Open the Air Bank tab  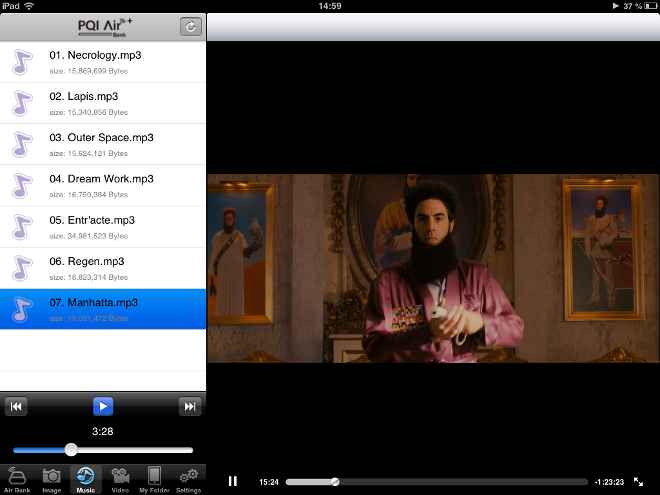(x=17, y=480)
